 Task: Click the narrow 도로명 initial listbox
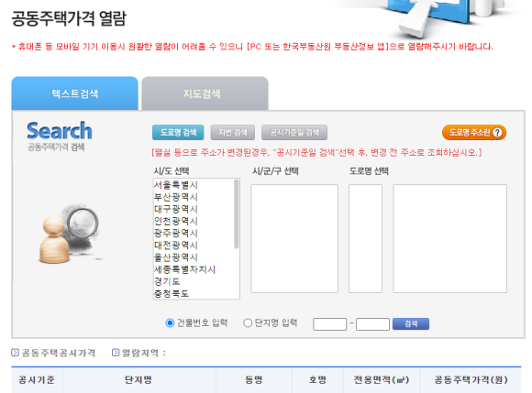365,238
